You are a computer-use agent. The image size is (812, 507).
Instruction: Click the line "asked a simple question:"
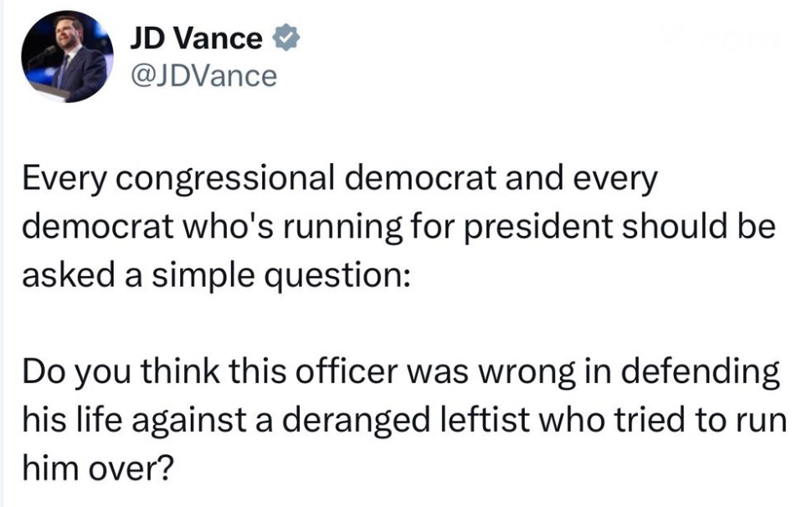216,276
